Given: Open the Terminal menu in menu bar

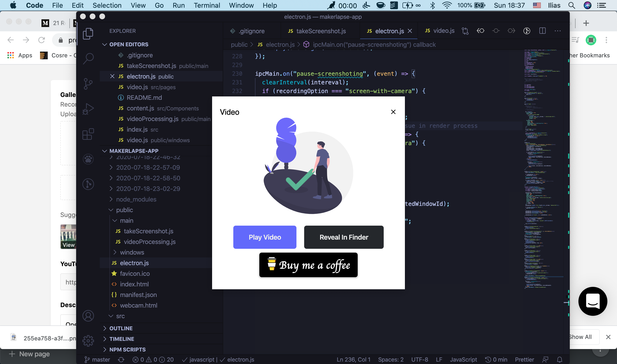Looking at the screenshot, I should (x=207, y=5).
